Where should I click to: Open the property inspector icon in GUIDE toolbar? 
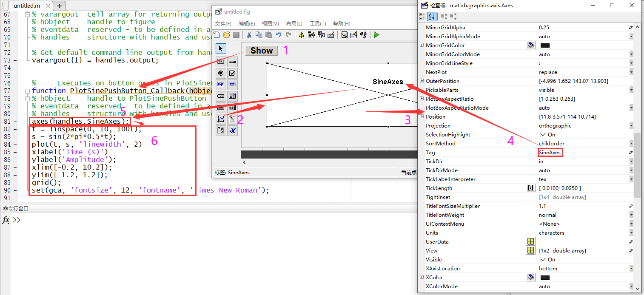354,35
